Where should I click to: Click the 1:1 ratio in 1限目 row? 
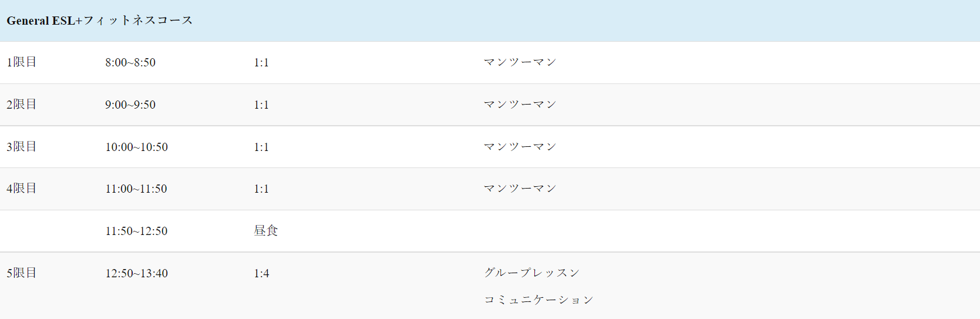[261, 62]
